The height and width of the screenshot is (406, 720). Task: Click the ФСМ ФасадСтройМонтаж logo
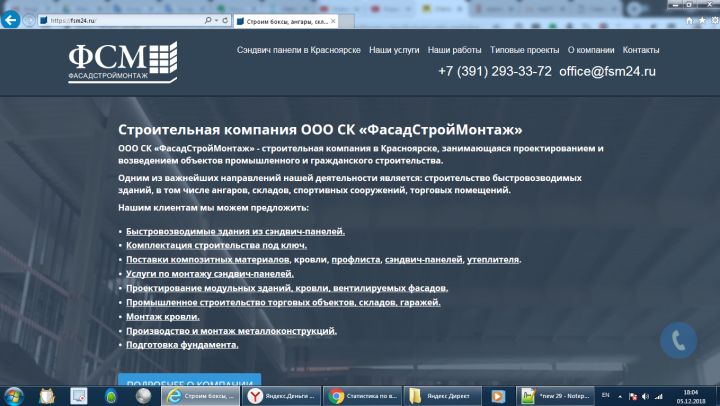(123, 62)
